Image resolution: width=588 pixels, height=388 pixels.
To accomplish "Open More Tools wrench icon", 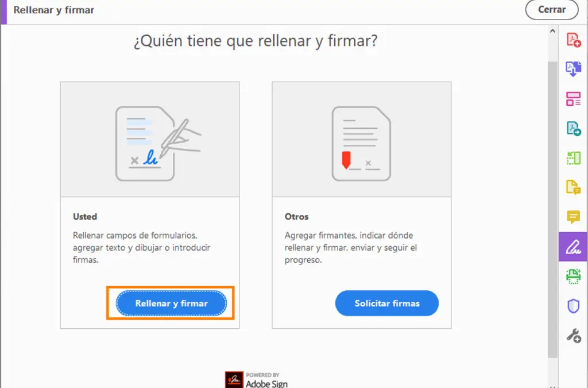I will [574, 336].
